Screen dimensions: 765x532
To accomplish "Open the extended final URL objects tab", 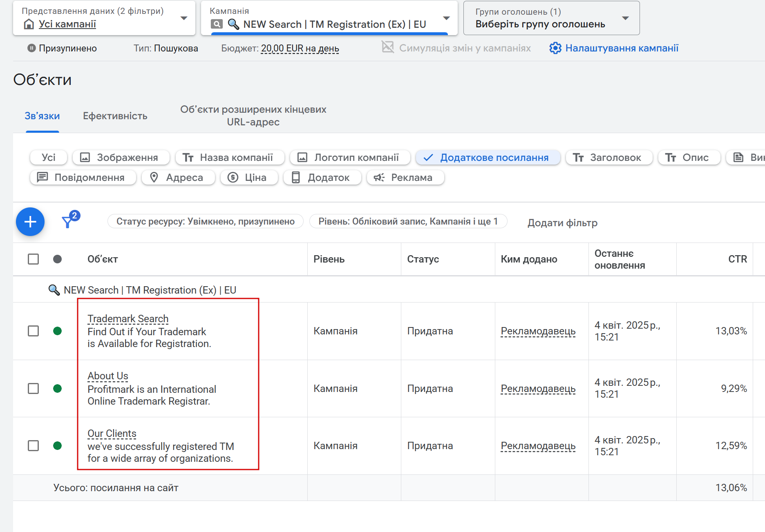I will [253, 116].
